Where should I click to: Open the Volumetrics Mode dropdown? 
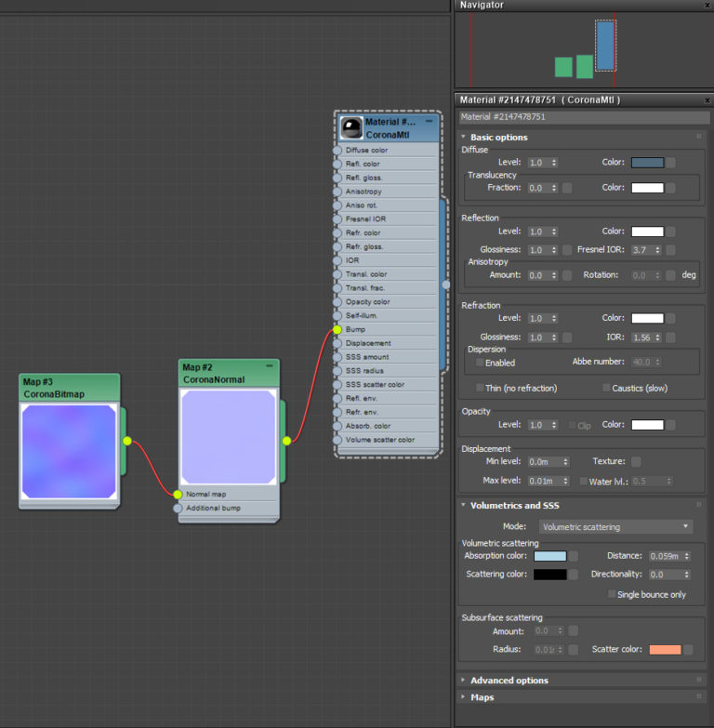coord(615,526)
